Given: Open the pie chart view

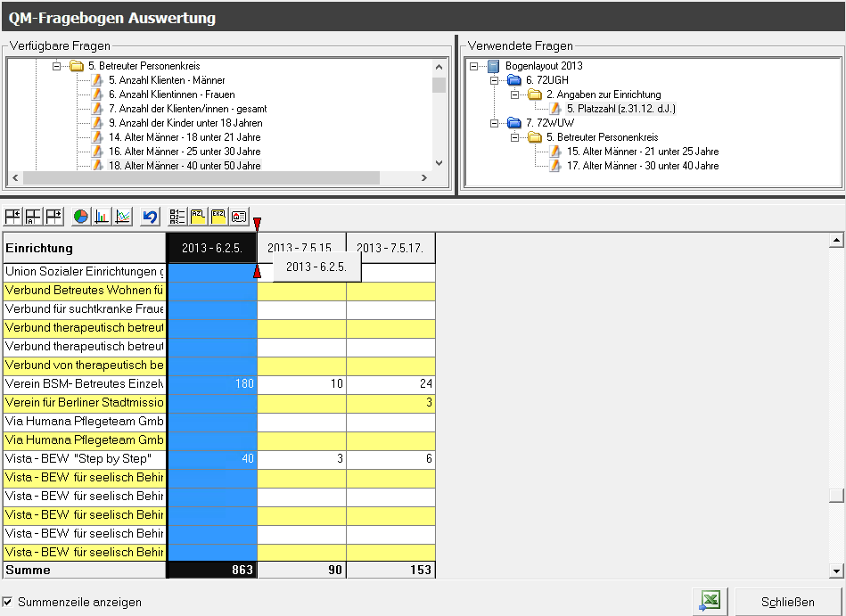Looking at the screenshot, I should click(81, 217).
